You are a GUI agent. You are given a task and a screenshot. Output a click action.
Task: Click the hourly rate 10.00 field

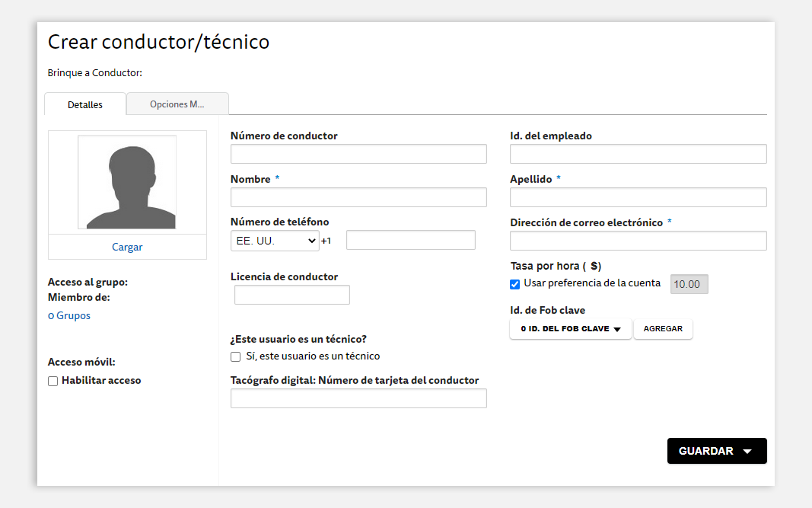tap(689, 284)
